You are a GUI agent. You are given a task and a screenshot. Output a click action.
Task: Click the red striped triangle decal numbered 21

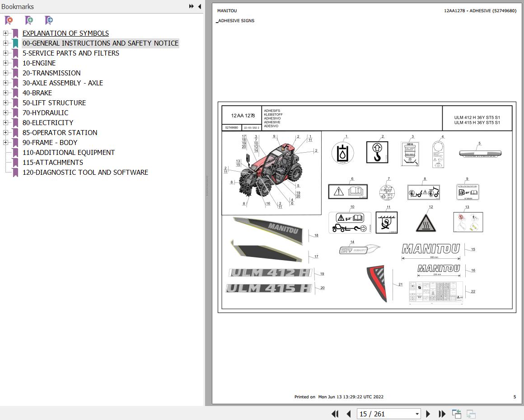(x=377, y=283)
